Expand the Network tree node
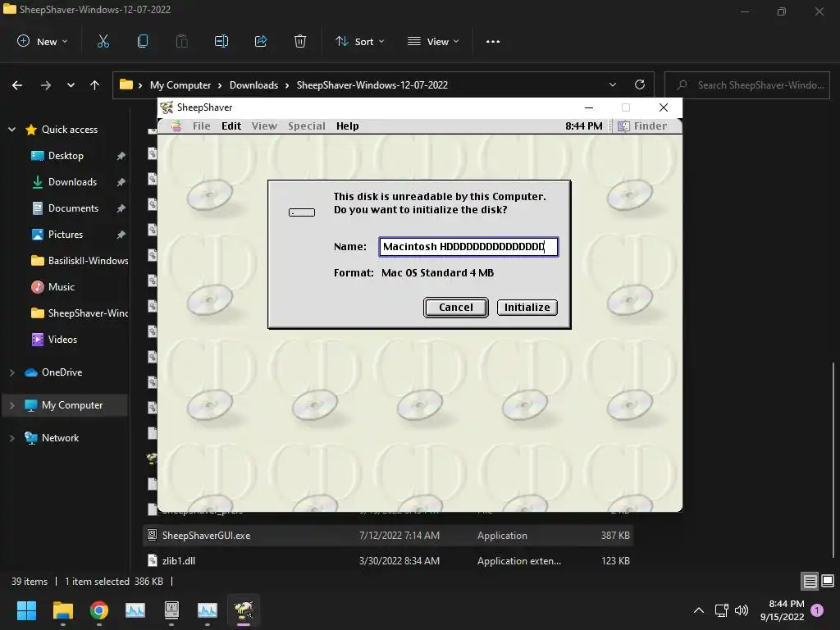 [x=11, y=438]
